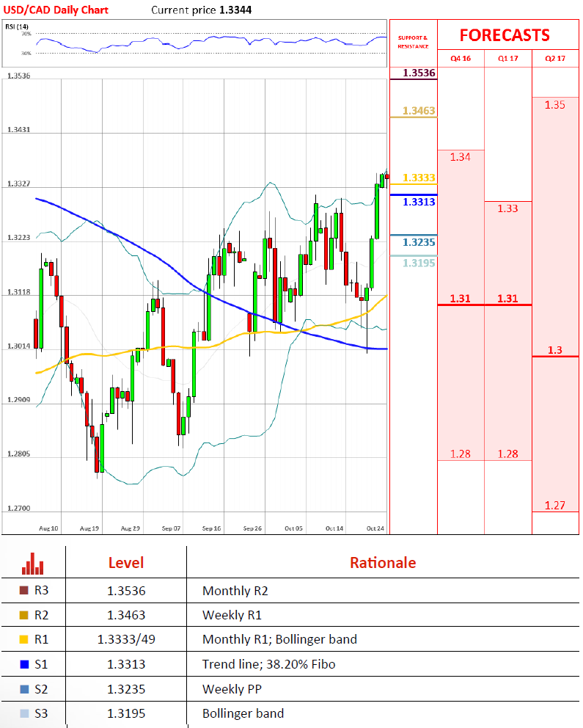The image size is (583, 728).
Task: Click the Q4 16 forecast mean 1.31
Action: tap(460, 299)
